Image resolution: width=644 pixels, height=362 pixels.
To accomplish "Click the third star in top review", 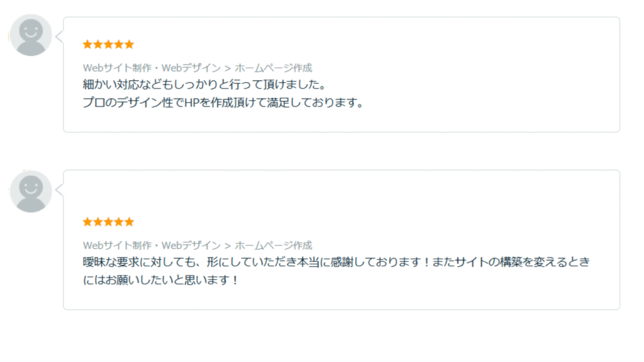I will [108, 45].
